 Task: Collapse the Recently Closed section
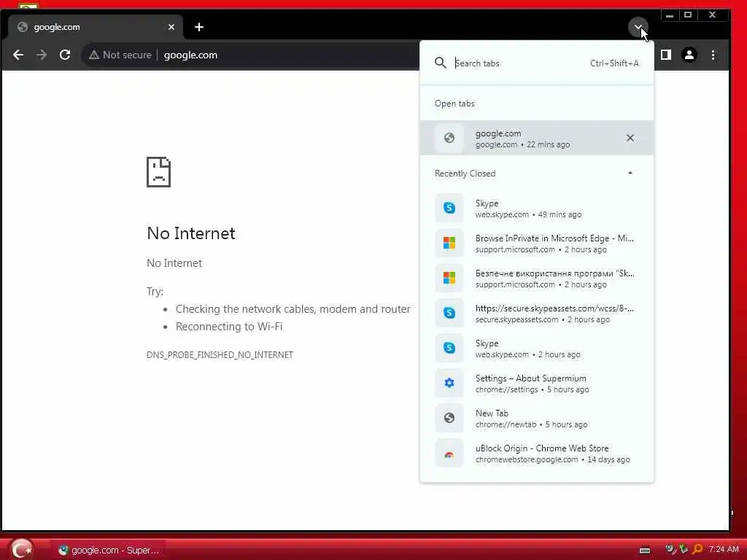tap(630, 174)
